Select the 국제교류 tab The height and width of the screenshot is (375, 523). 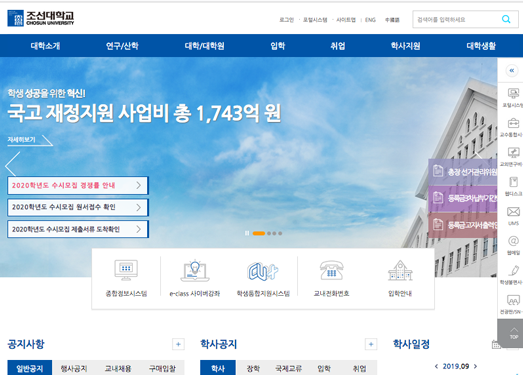[289, 368]
